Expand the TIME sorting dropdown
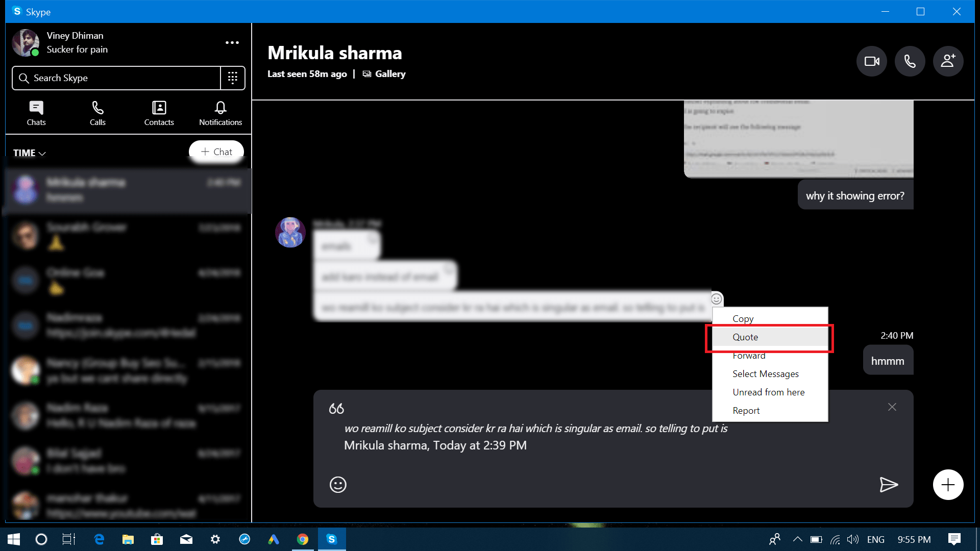Viewport: 980px width, 551px height. (x=29, y=153)
